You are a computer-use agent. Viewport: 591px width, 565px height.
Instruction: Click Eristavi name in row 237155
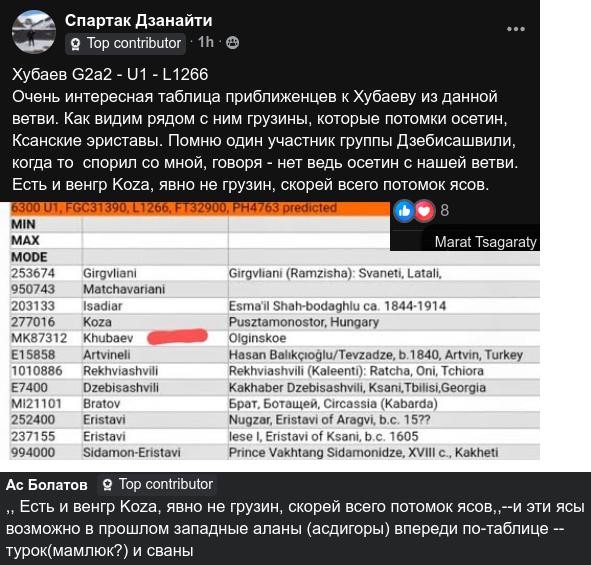click(104, 436)
